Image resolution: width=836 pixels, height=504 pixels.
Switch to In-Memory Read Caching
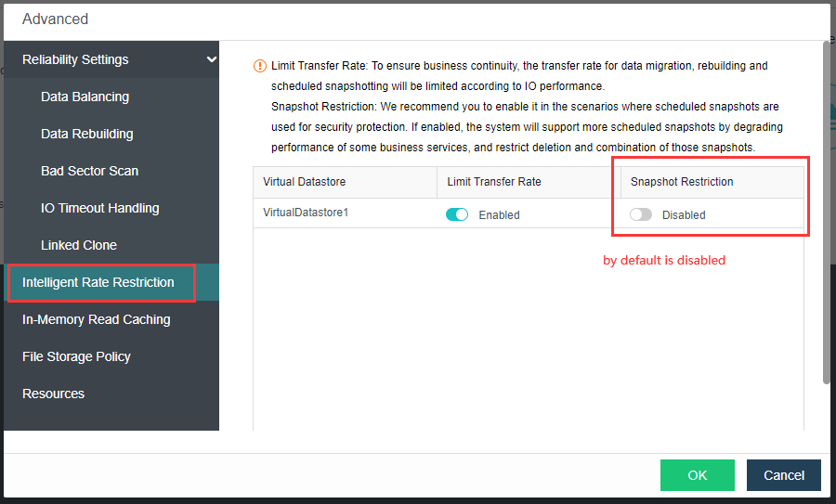click(97, 319)
